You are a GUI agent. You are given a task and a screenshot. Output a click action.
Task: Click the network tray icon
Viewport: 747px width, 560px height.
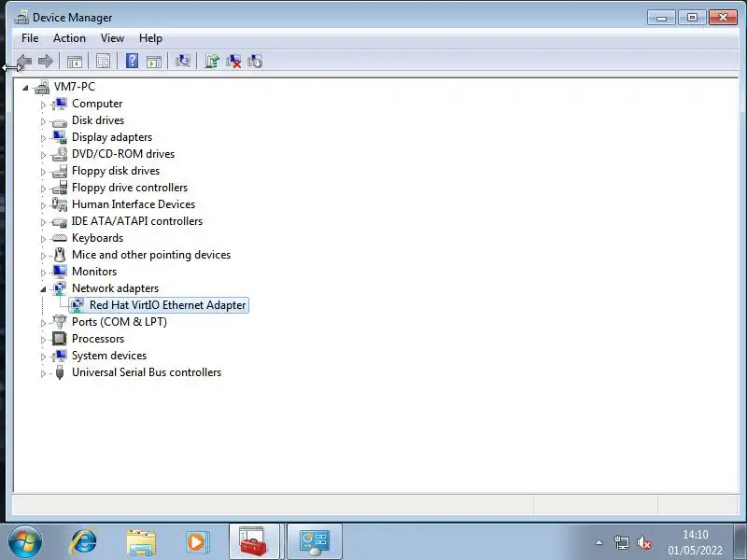click(x=622, y=542)
